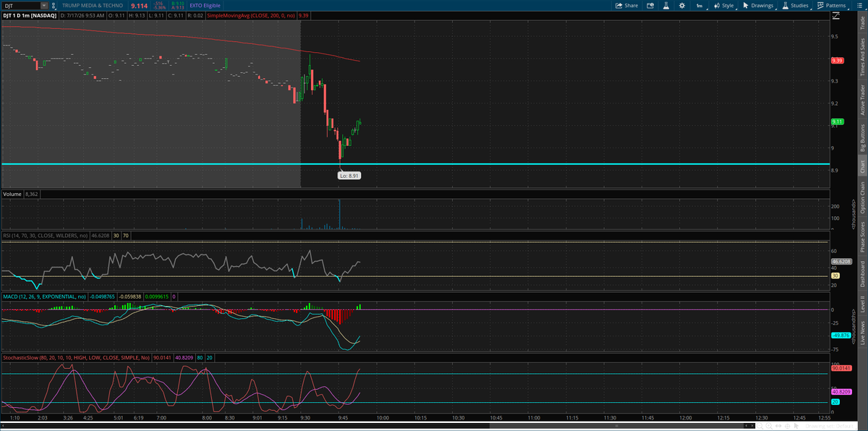Select the Chart side tab
The width and height of the screenshot is (868, 431).
pos(861,166)
